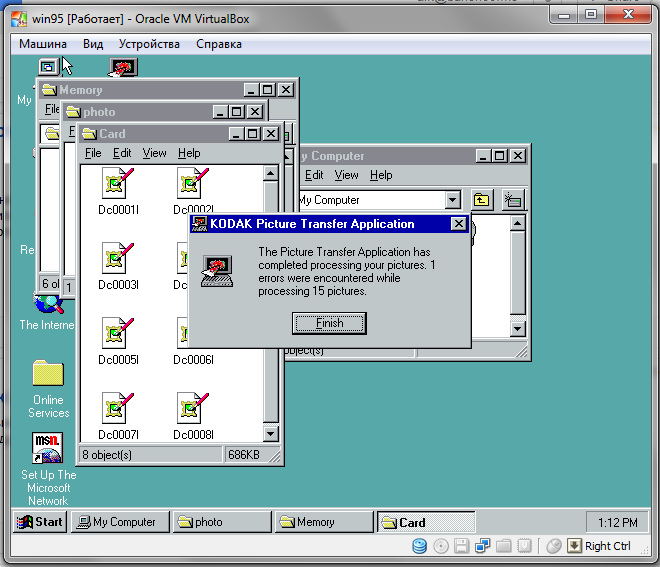Viewport: 660px width, 567px height.
Task: Minimize the Card window
Action: [x=236, y=134]
